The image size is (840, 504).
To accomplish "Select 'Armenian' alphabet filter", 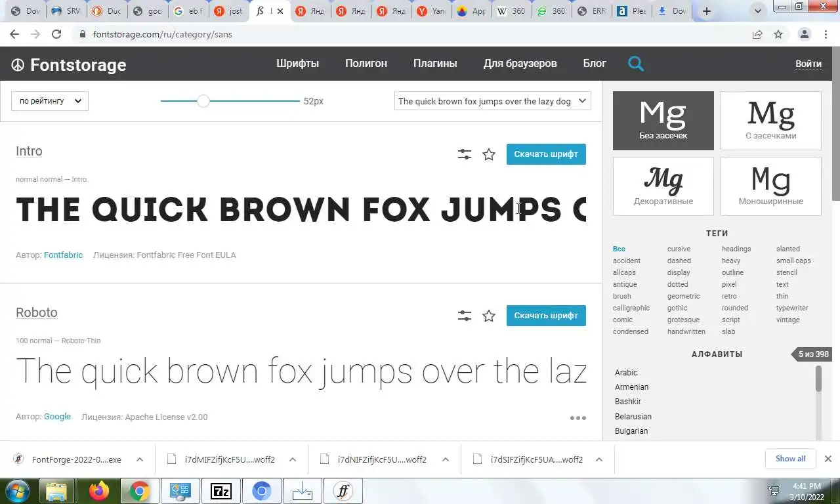I will click(631, 387).
